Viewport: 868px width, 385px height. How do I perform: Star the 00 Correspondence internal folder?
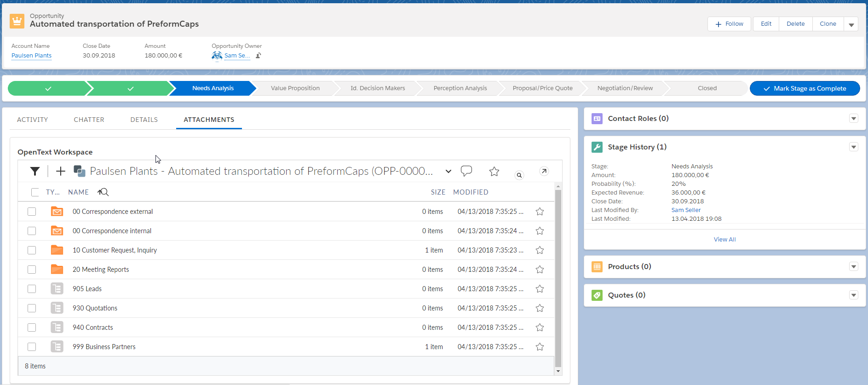pos(540,231)
